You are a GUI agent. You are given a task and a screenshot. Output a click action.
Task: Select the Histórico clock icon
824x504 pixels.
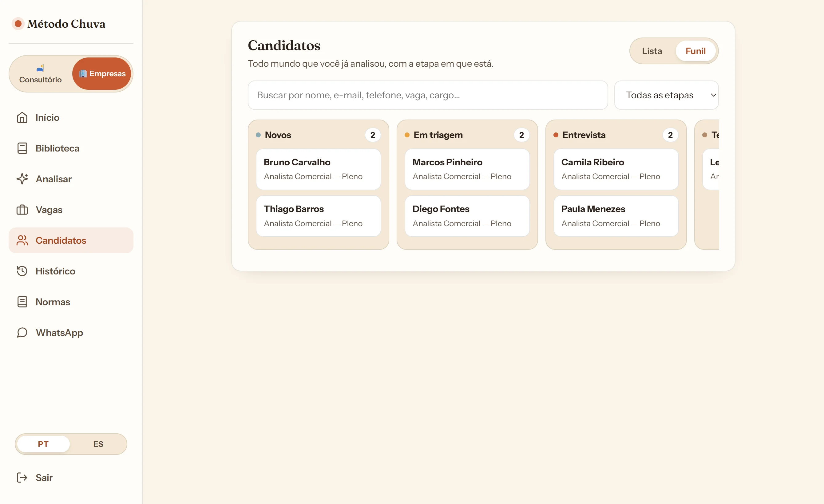[x=22, y=271]
